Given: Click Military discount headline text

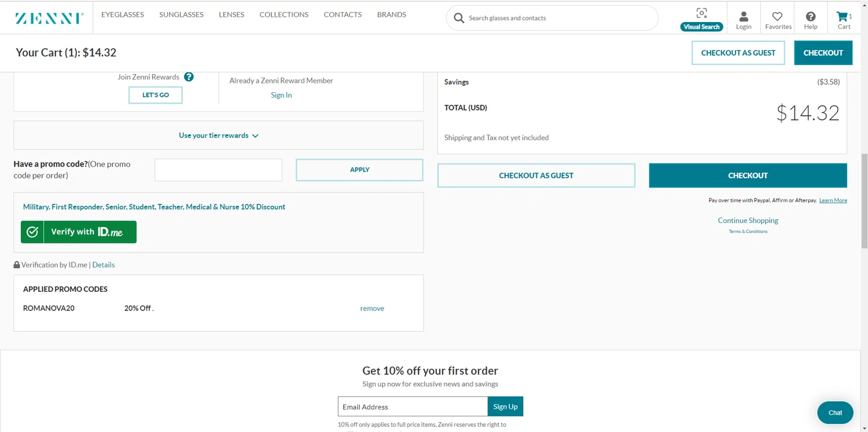Looking at the screenshot, I should [154, 207].
